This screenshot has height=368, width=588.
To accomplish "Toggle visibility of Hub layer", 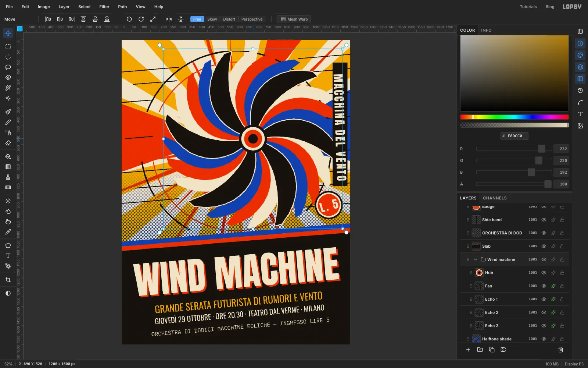I will [x=544, y=273].
